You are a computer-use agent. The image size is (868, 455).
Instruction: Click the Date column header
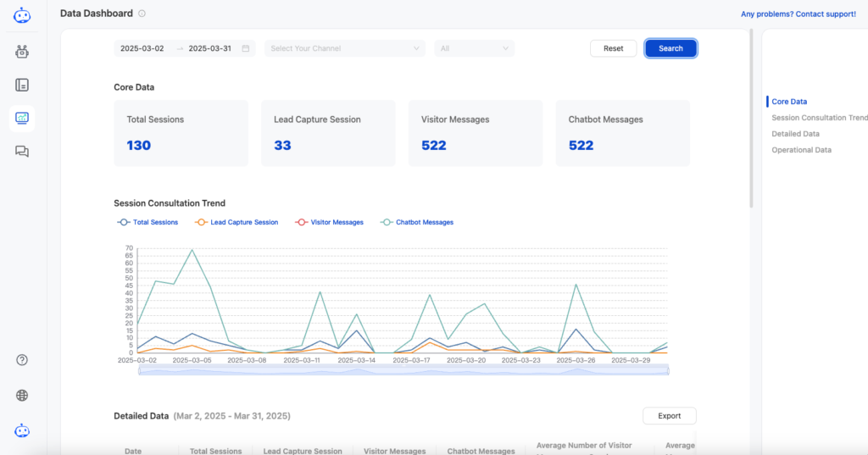click(133, 451)
